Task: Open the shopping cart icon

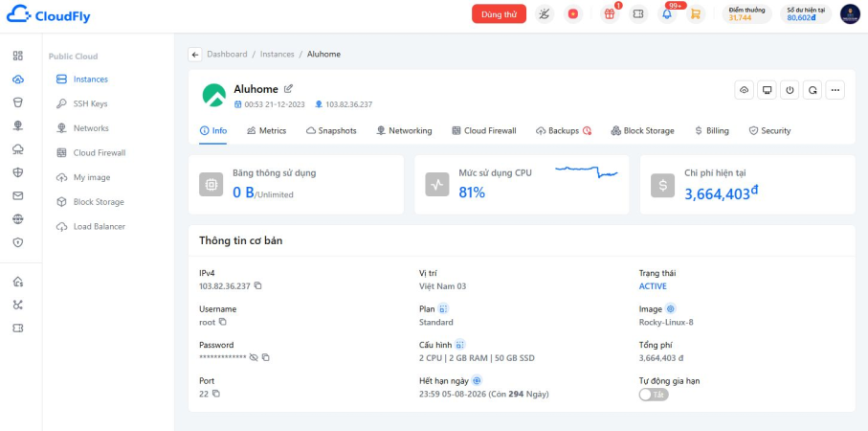Action: click(x=696, y=14)
